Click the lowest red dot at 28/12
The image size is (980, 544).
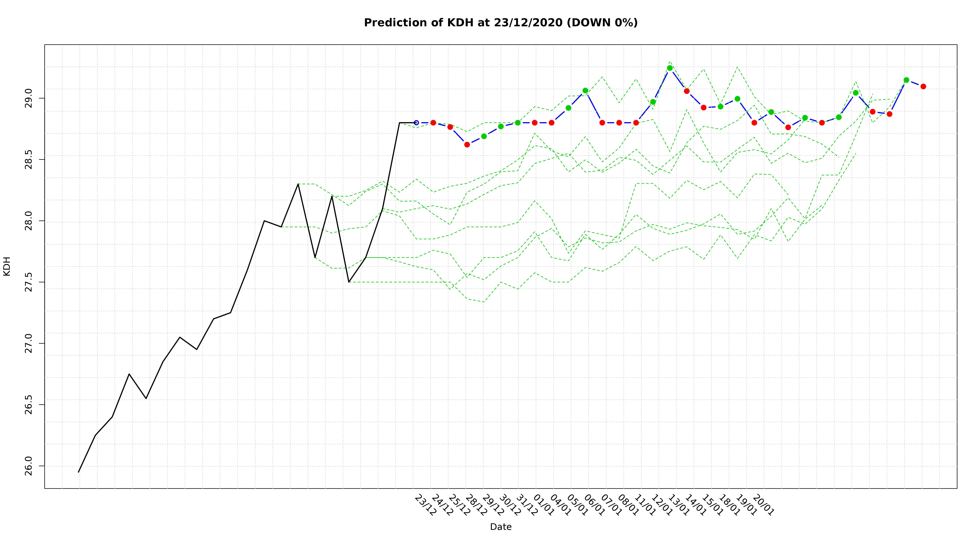(x=467, y=145)
